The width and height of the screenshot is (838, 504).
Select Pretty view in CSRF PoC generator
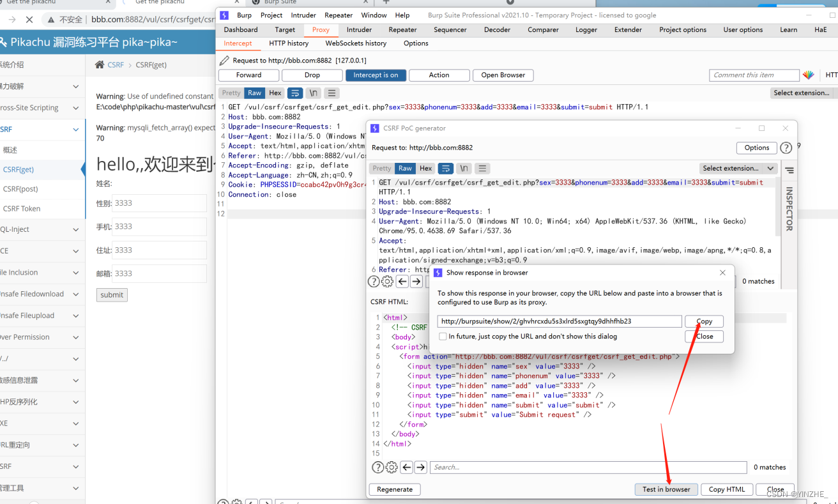coord(382,169)
